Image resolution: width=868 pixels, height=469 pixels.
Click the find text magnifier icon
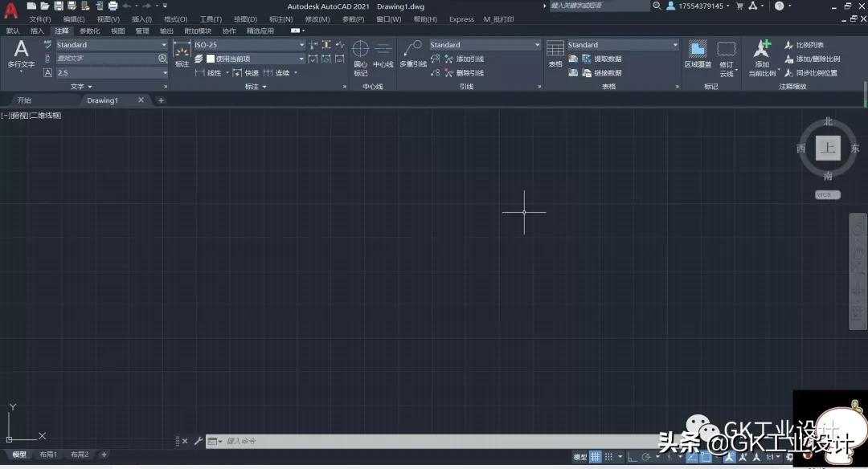(x=162, y=58)
